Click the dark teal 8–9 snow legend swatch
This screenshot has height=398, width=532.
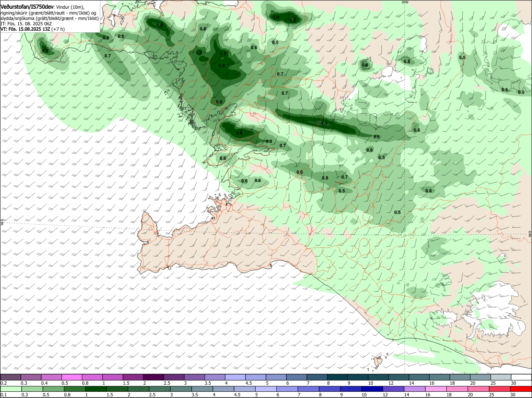[337, 377]
